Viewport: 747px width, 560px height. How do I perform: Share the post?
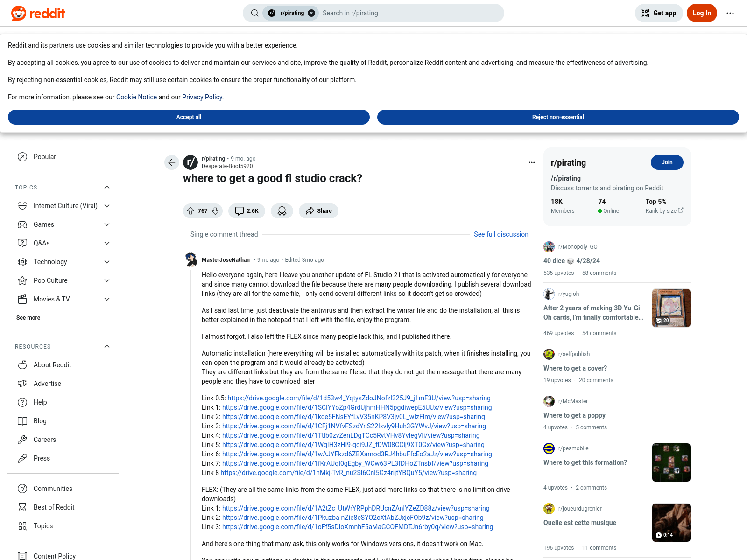coord(318,211)
